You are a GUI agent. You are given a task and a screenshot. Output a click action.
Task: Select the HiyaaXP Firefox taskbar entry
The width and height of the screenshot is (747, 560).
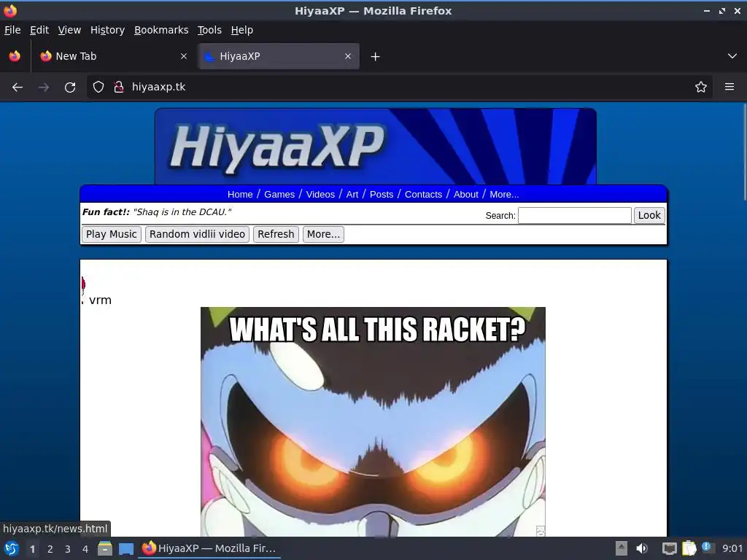(209, 548)
